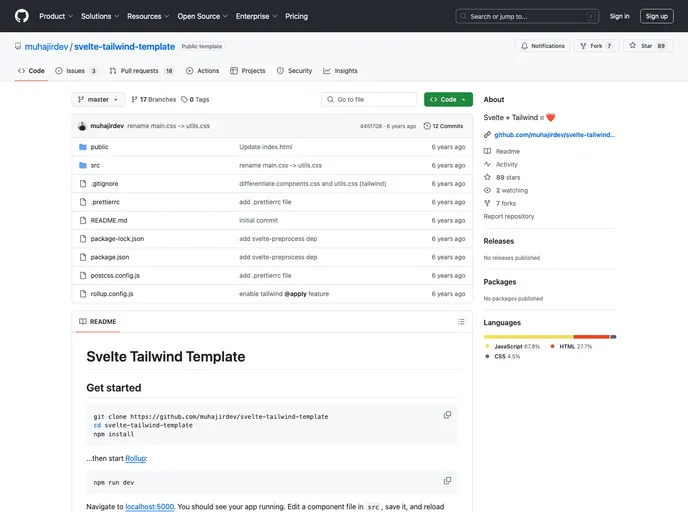Open the localhost:5000 link

point(150,507)
